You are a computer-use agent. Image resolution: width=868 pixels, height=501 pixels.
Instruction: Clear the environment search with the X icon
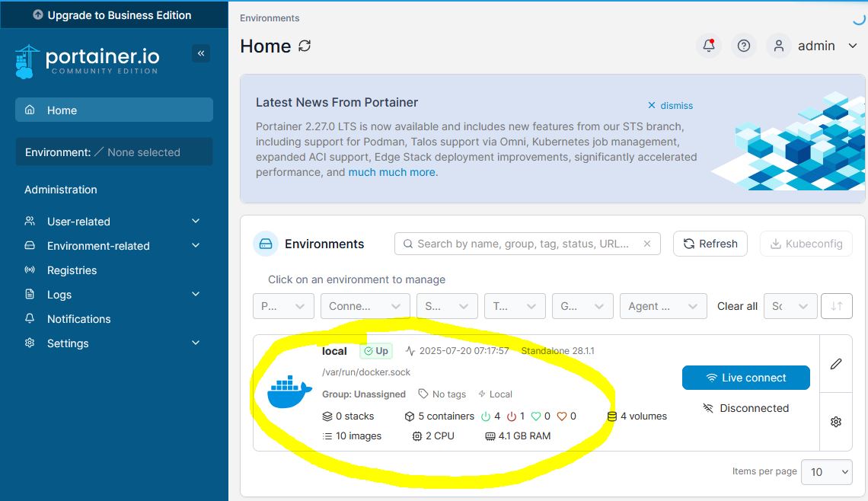click(646, 244)
